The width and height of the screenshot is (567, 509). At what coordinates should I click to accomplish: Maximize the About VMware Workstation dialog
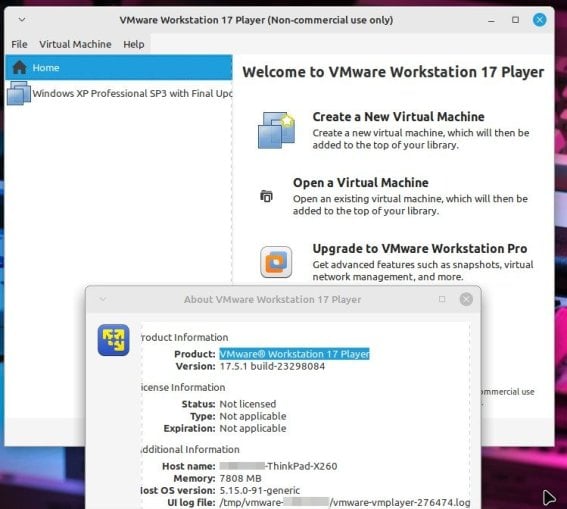442,299
